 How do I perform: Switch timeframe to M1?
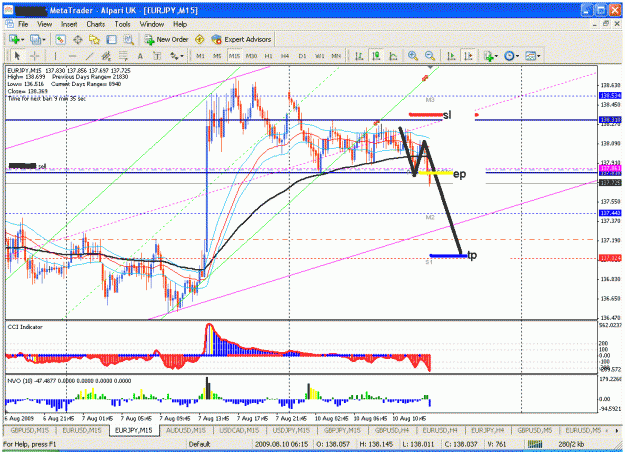click(x=200, y=56)
